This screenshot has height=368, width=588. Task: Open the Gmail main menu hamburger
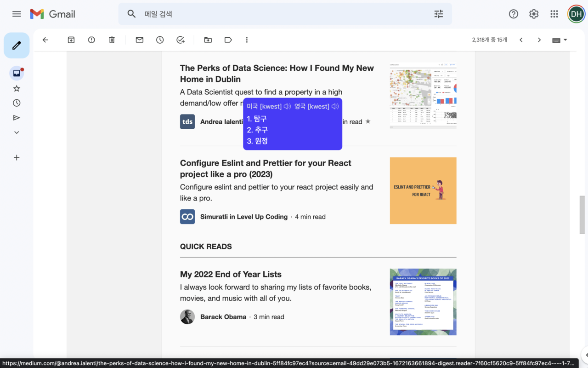[x=17, y=14]
